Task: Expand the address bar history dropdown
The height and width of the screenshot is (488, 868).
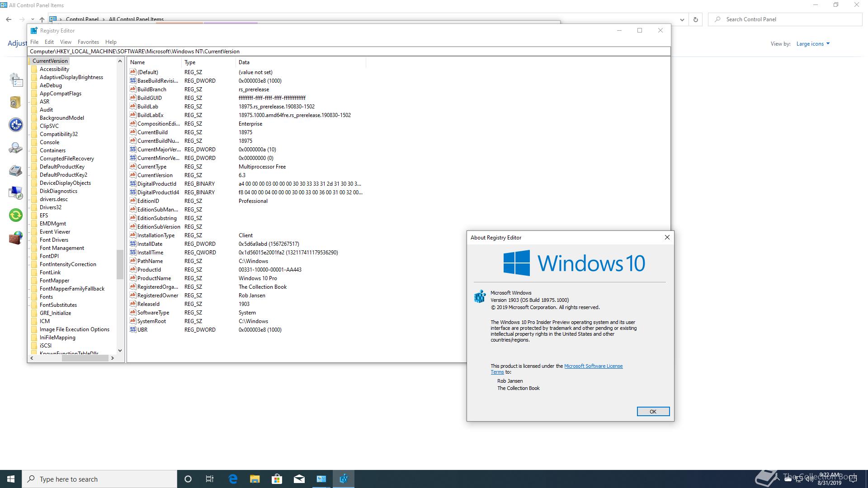Action: tap(682, 19)
